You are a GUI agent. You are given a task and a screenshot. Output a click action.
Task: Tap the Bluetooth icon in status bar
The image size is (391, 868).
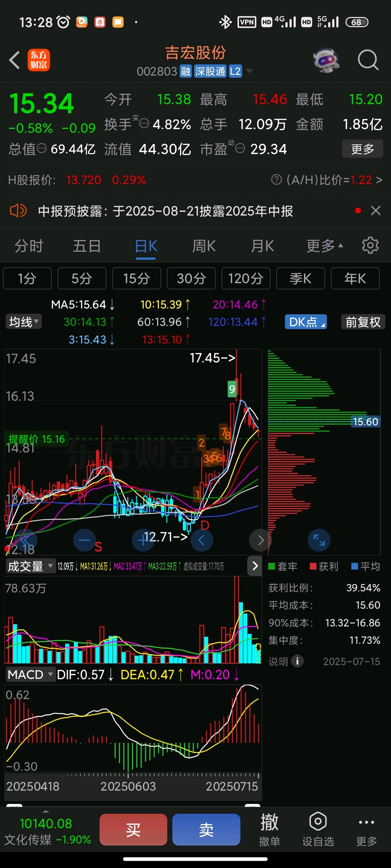pos(225,22)
